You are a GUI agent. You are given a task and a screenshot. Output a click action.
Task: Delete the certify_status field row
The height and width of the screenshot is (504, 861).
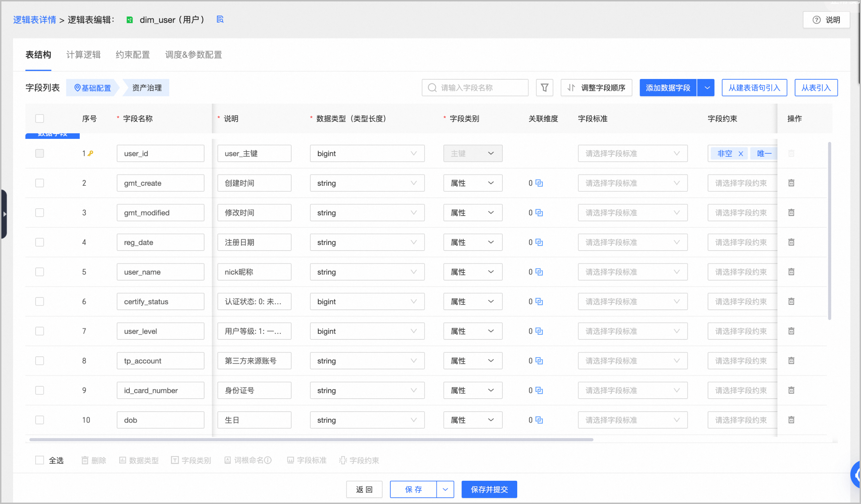[x=791, y=301]
